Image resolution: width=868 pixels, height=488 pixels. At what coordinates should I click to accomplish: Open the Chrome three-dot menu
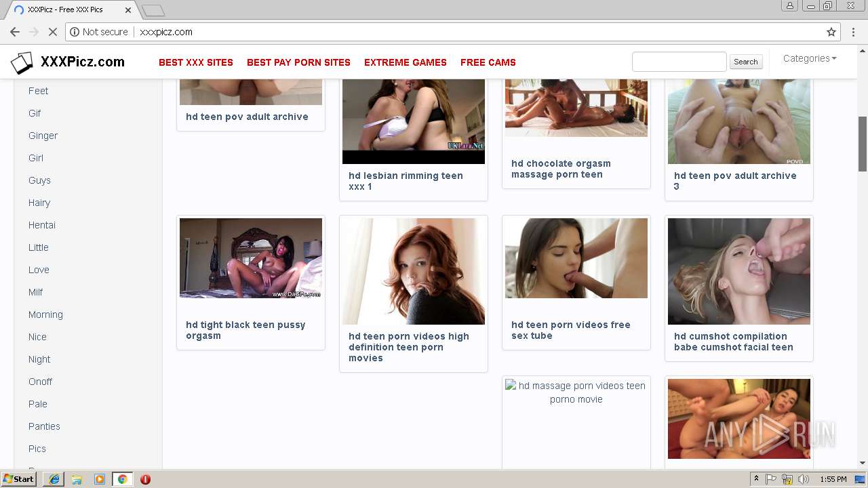pos(854,32)
